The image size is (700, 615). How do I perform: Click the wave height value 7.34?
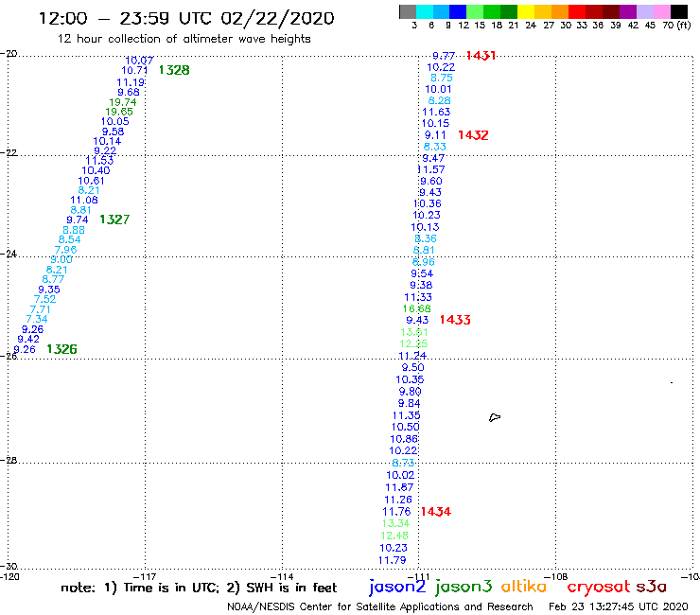tap(37, 320)
